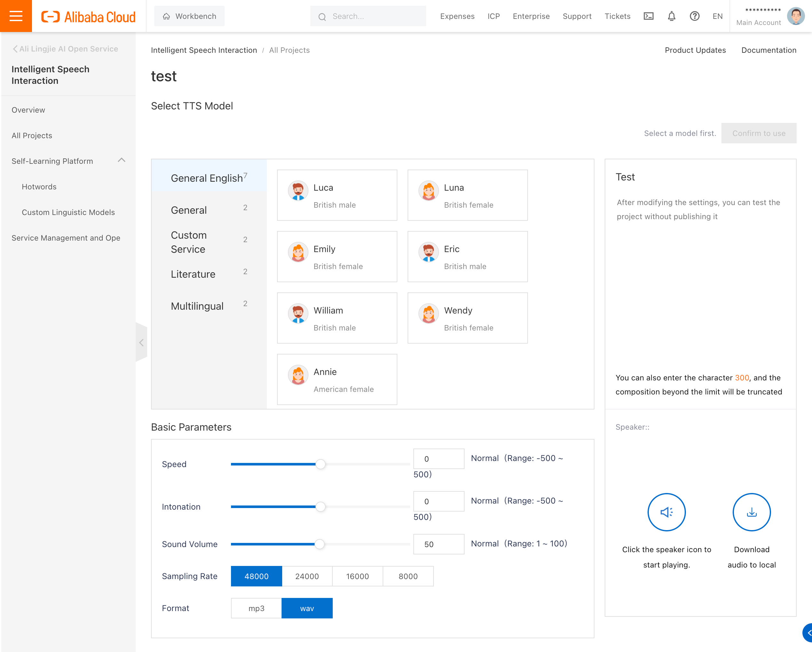
Task: Click the Speed slider handle
Action: click(320, 464)
